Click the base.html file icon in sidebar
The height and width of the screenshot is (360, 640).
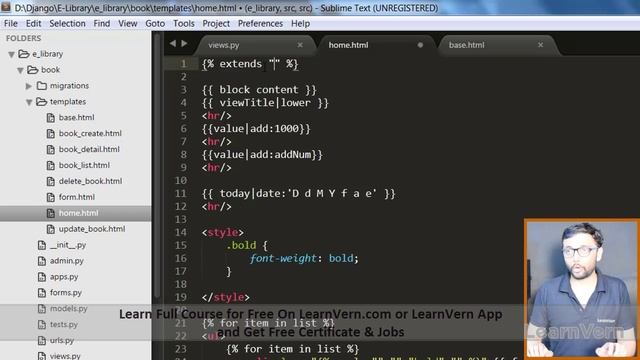coord(51,118)
